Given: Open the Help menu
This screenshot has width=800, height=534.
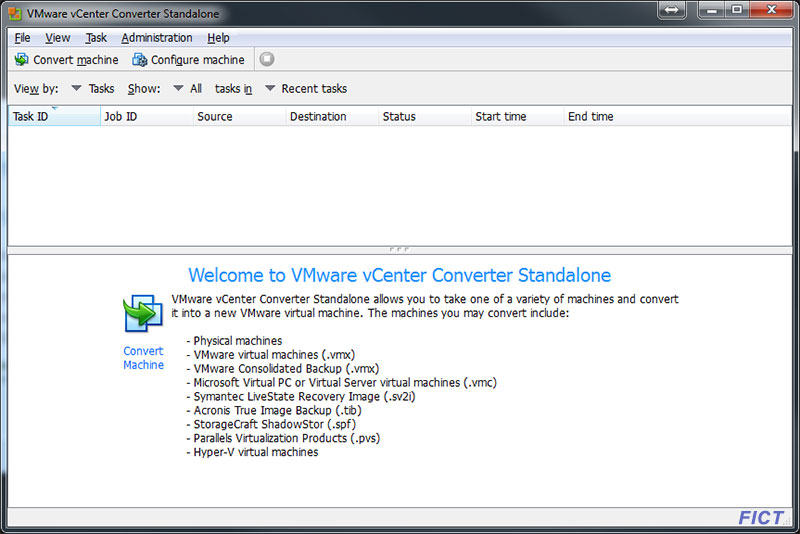Looking at the screenshot, I should pyautogui.click(x=218, y=38).
